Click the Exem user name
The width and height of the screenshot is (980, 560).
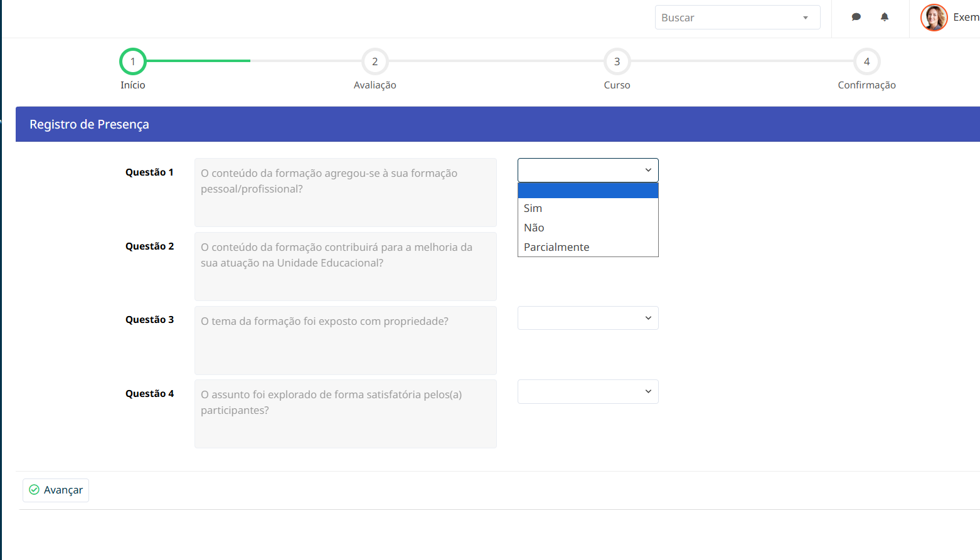click(x=966, y=18)
